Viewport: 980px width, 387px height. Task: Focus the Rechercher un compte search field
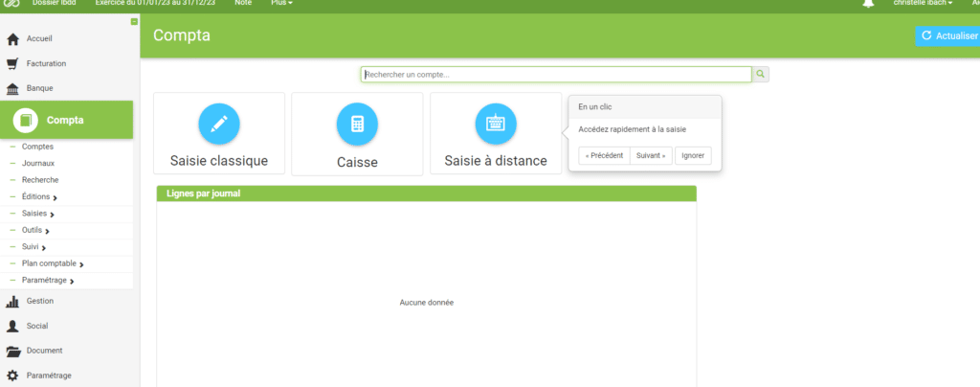pyautogui.click(x=556, y=75)
